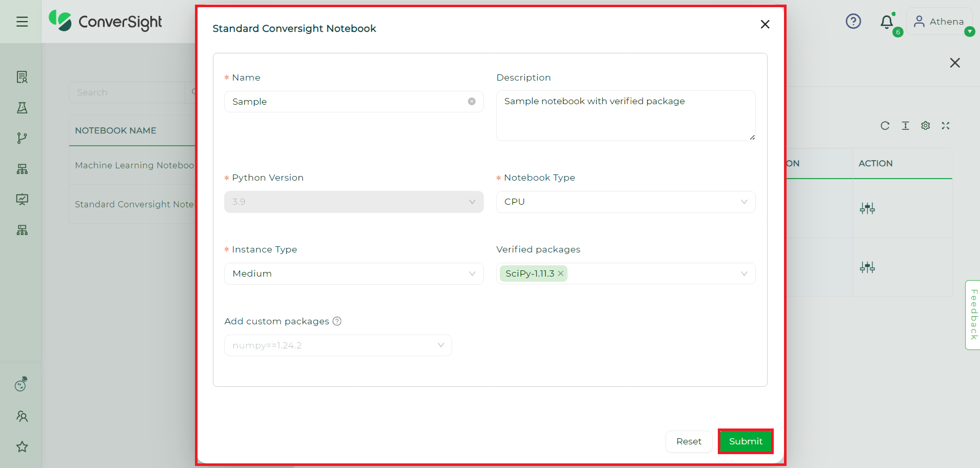Open the branch flow icon in the sidebar
The image size is (980, 468).
(x=22, y=138)
